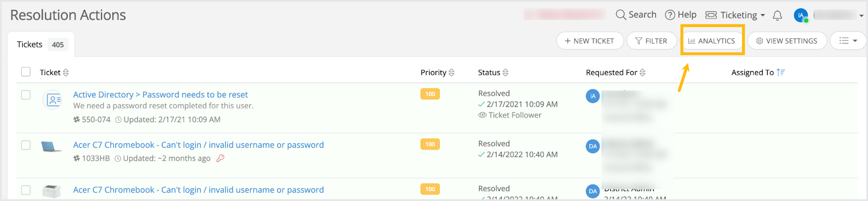
Task: Click the Ticket Follower eye icon
Action: click(x=482, y=115)
